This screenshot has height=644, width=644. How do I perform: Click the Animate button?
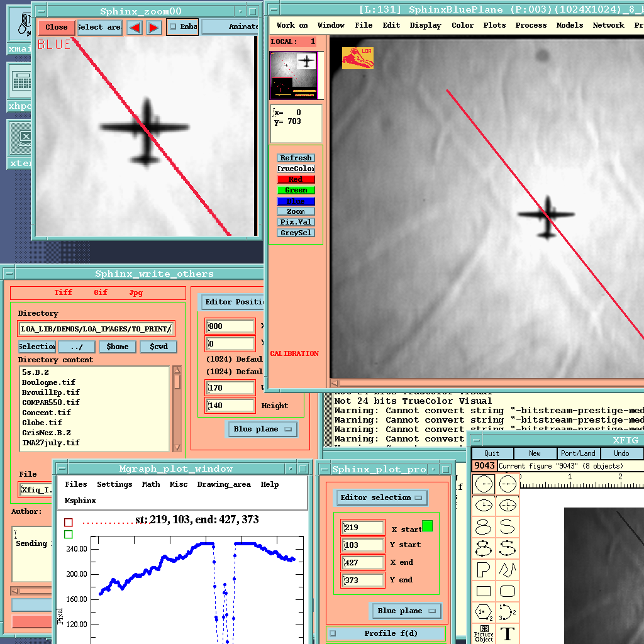[x=230, y=26]
